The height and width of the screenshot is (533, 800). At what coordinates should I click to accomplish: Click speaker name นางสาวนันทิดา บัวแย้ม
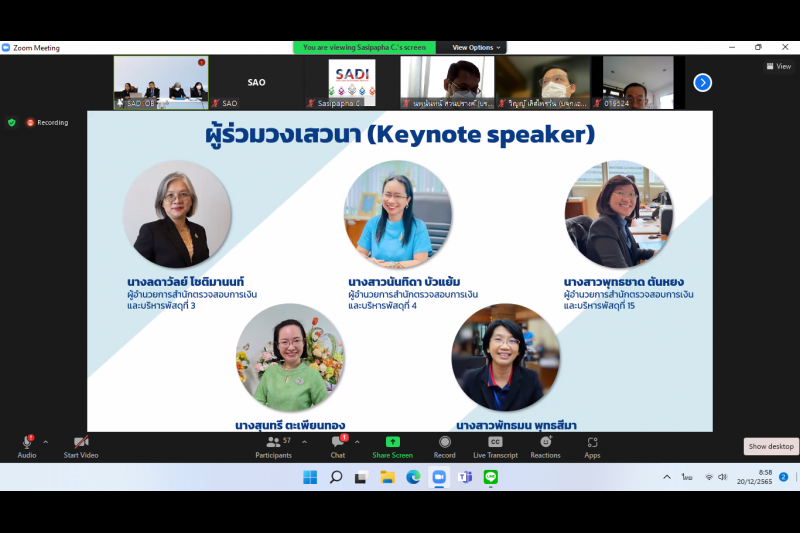(405, 282)
